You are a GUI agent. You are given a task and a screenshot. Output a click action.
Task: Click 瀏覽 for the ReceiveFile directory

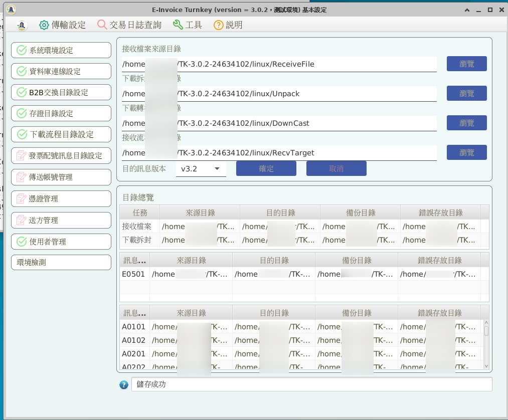pos(466,64)
